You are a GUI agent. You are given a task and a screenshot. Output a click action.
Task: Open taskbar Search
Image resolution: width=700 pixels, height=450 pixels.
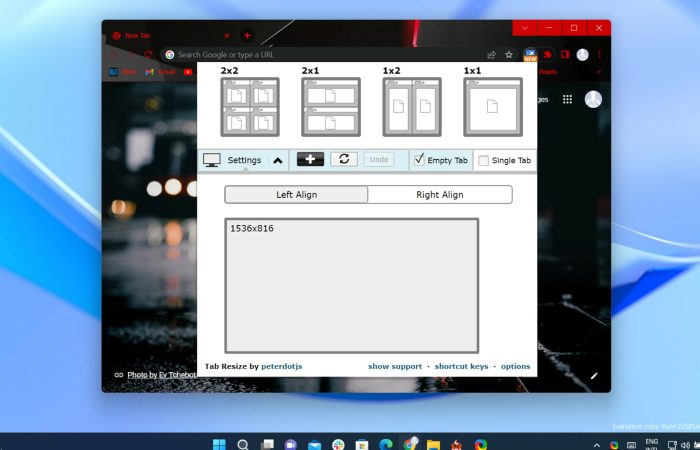[x=243, y=444]
